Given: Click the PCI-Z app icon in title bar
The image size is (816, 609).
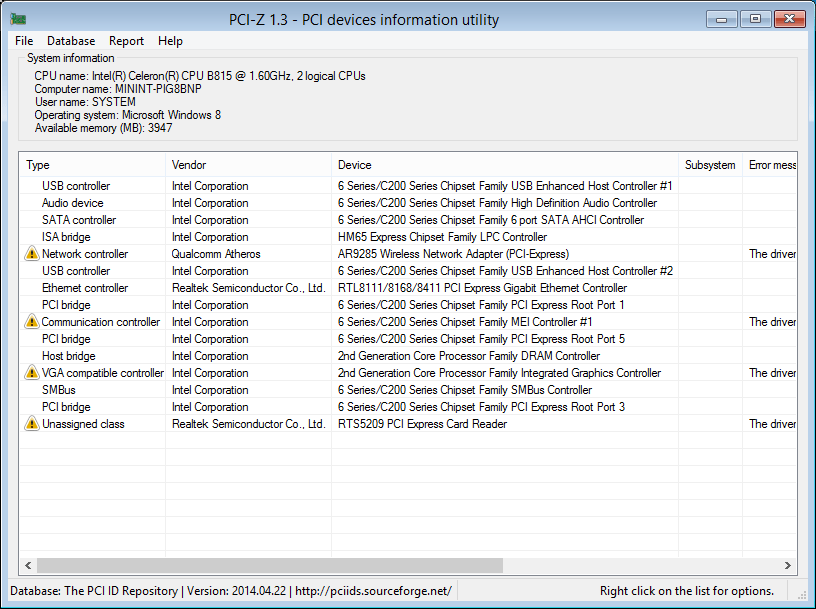Looking at the screenshot, I should (x=18, y=19).
